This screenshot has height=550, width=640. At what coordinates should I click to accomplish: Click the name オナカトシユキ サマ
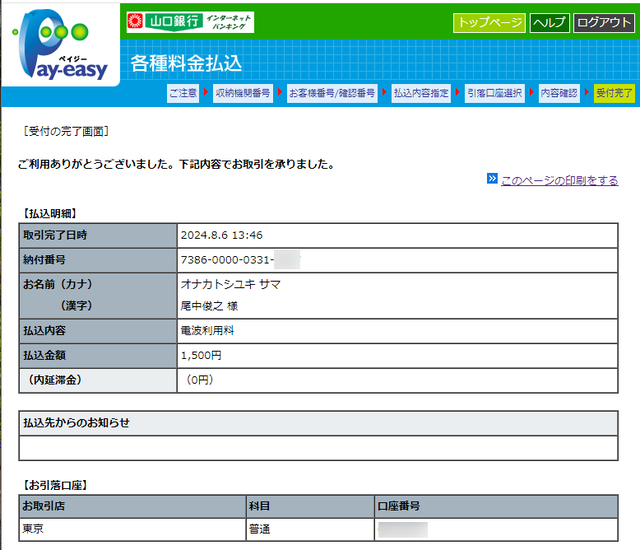coord(231,284)
